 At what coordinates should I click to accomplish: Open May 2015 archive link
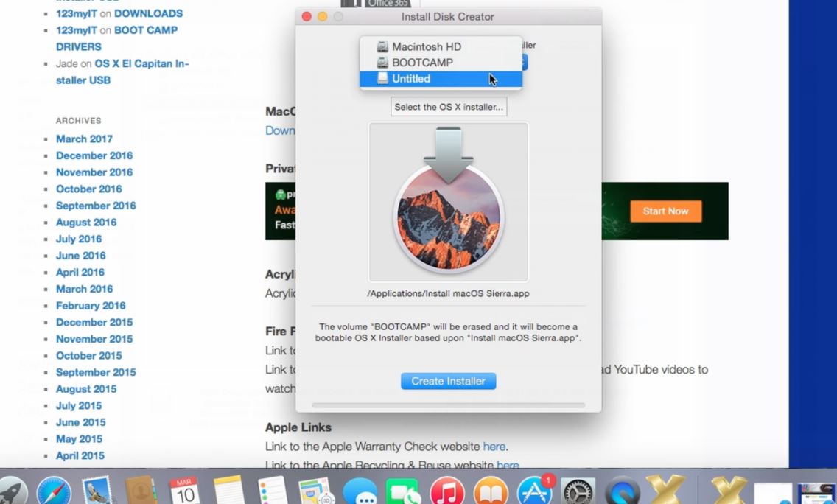[x=79, y=439]
